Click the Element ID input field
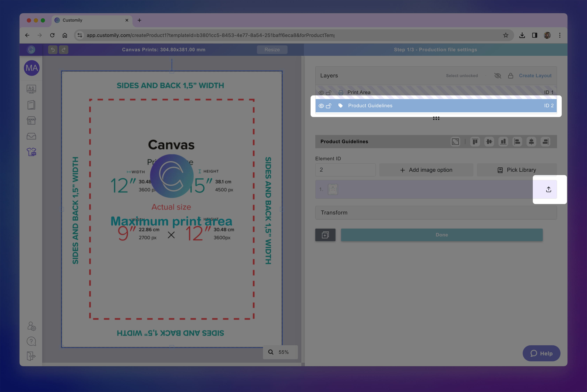587x392 pixels. click(x=345, y=170)
